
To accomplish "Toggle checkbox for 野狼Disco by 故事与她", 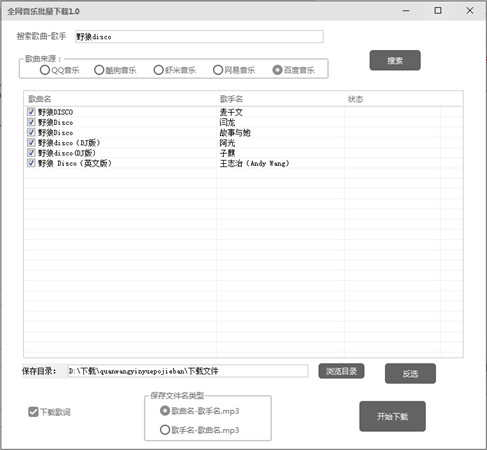I will [x=31, y=132].
